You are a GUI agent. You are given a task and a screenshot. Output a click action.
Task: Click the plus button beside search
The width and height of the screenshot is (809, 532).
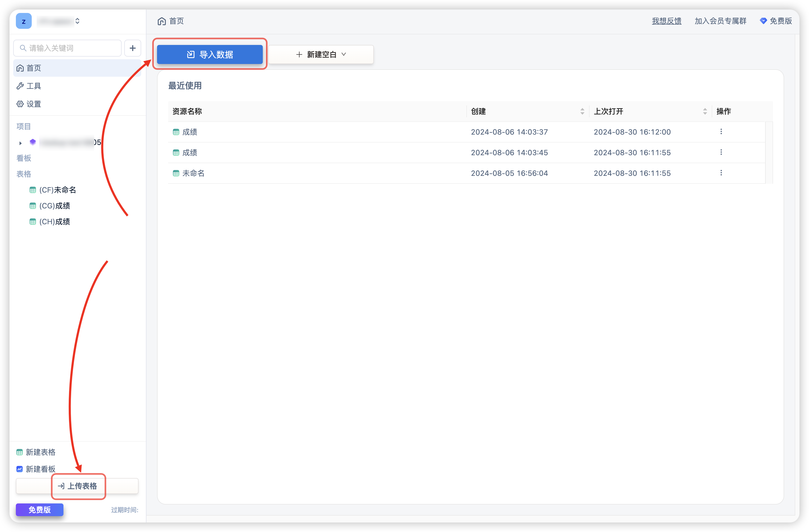click(x=132, y=48)
